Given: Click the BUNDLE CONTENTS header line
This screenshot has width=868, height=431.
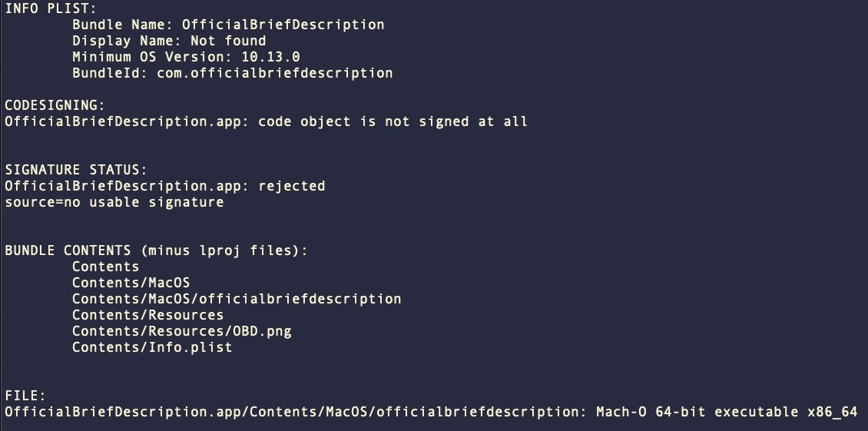Looking at the screenshot, I should 156,250.
